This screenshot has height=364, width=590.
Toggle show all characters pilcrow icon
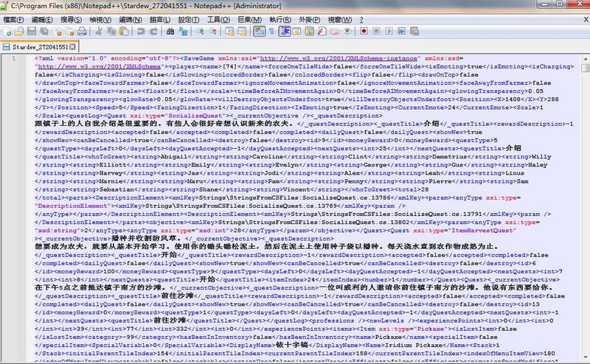[x=271, y=32]
